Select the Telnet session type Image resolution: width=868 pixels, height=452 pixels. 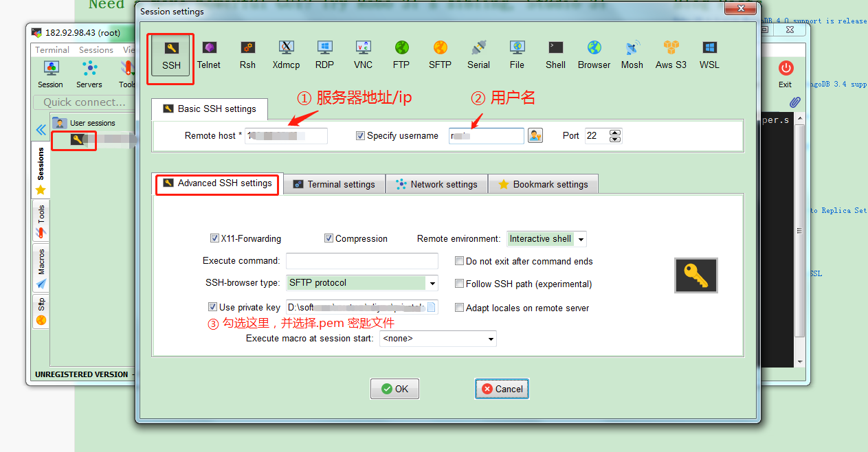pos(209,56)
